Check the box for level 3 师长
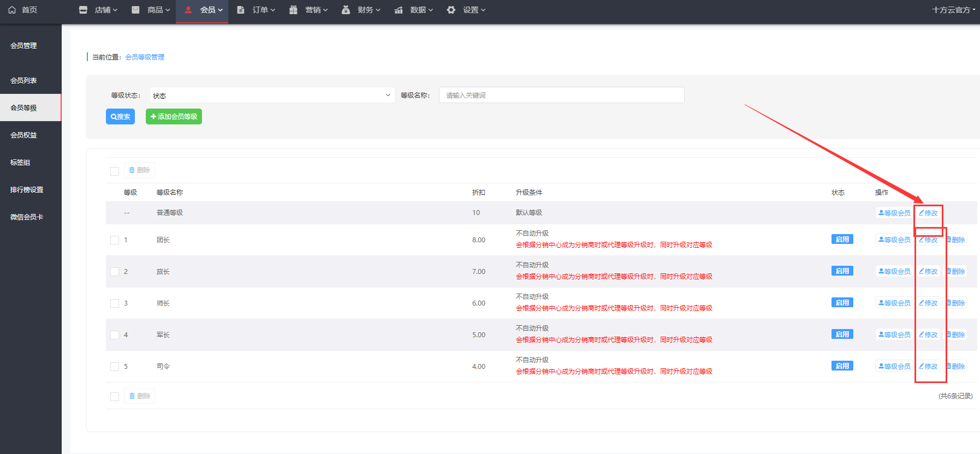The height and width of the screenshot is (454, 980). [x=115, y=303]
